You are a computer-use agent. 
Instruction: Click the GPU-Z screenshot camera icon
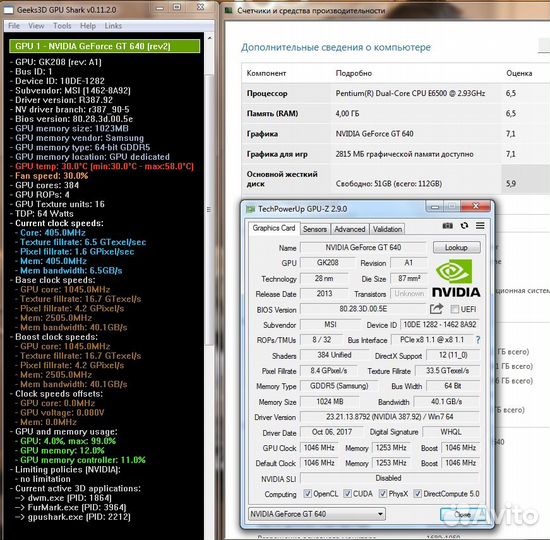(x=447, y=226)
